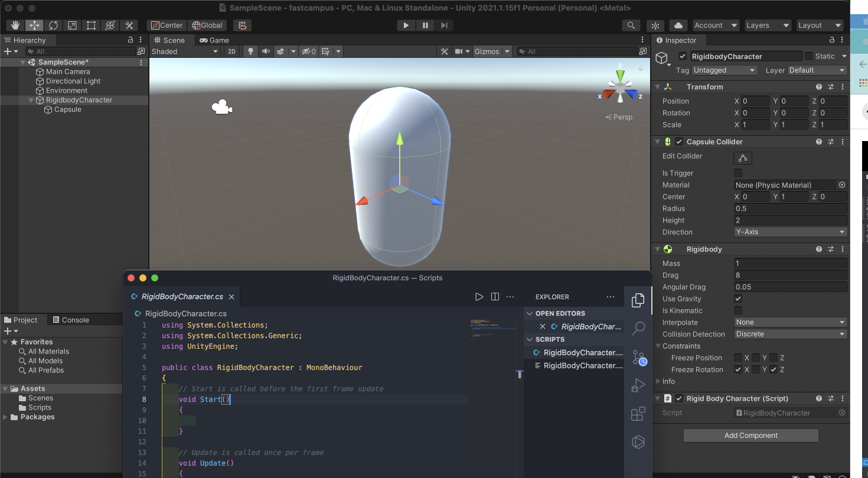
Task: Click the Add Component button
Action: click(x=750, y=436)
